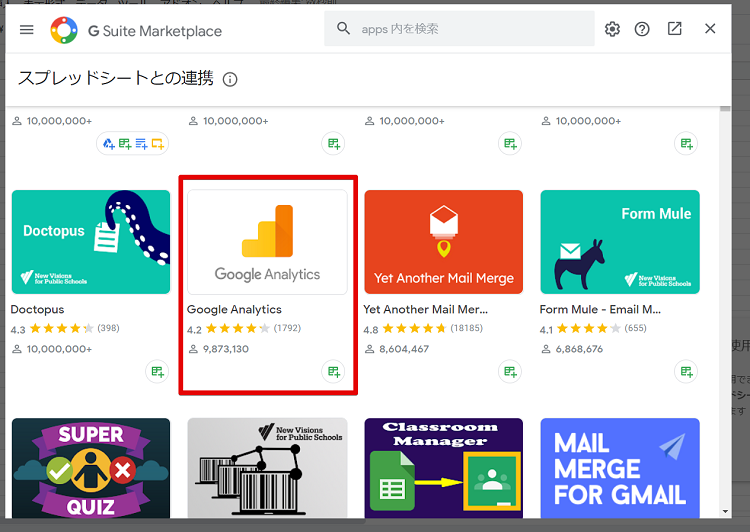Click the (18185) review count

pyautogui.click(x=466, y=328)
